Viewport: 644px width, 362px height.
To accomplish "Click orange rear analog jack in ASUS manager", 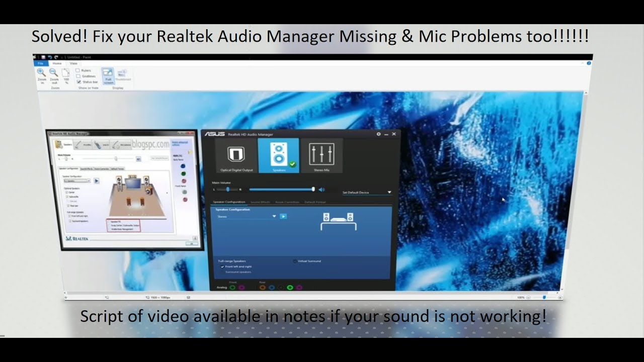I will pos(262,288).
